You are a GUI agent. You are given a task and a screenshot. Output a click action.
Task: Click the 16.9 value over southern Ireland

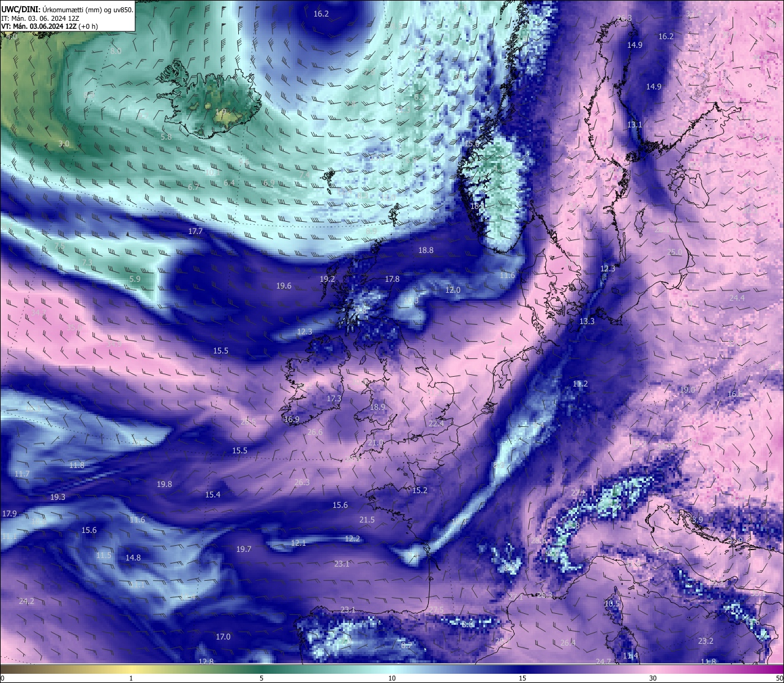pyautogui.click(x=292, y=420)
